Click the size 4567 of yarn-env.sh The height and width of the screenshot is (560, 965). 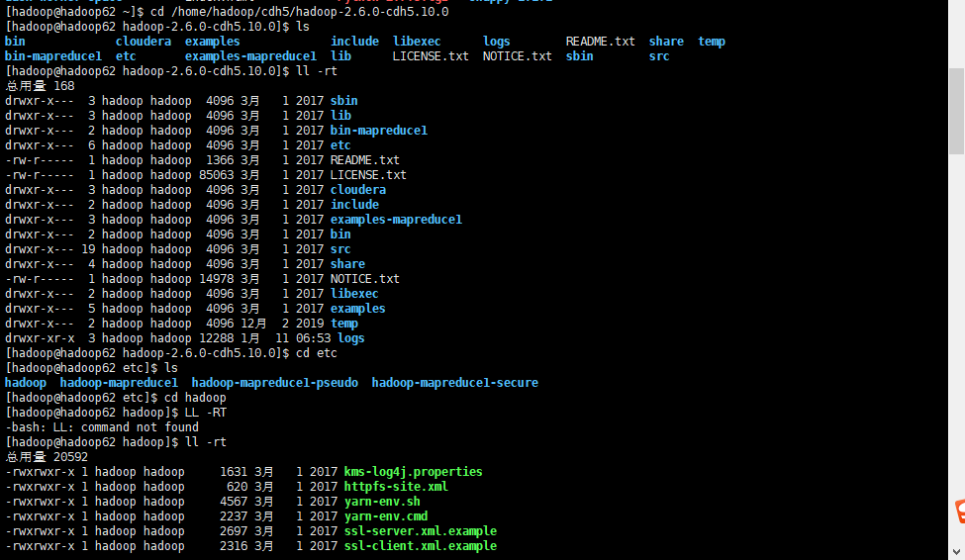tap(234, 502)
